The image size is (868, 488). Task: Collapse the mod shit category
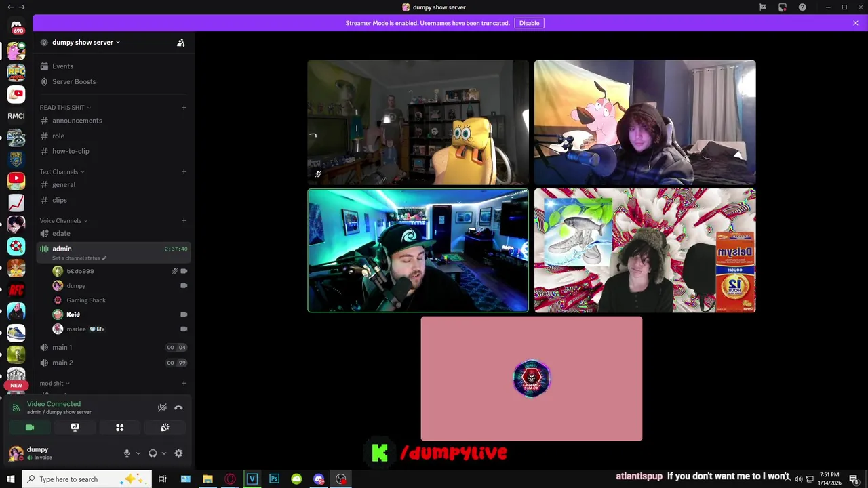[55, 383]
